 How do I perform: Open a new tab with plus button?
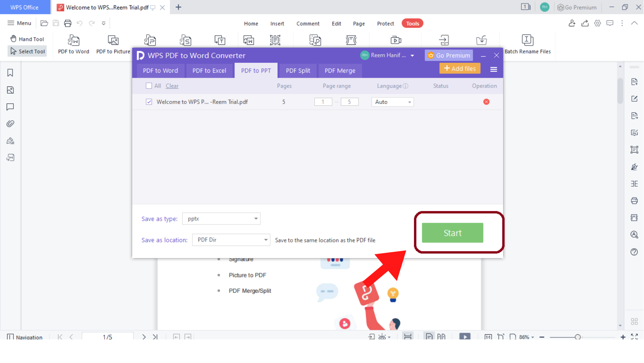(178, 7)
